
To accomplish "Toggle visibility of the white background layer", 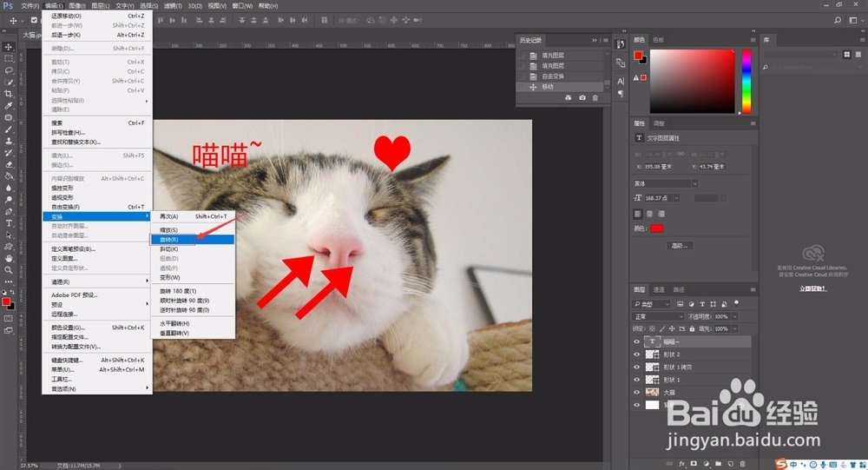I will pyautogui.click(x=636, y=405).
